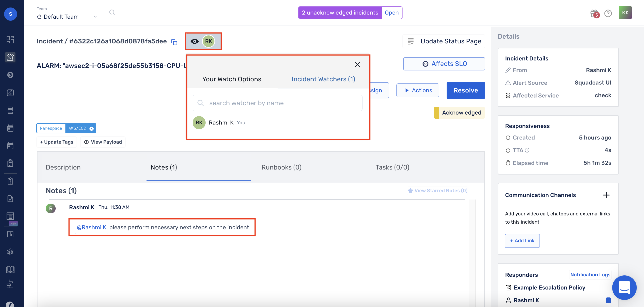Toggle the Rashmi K responder switch

(609, 300)
